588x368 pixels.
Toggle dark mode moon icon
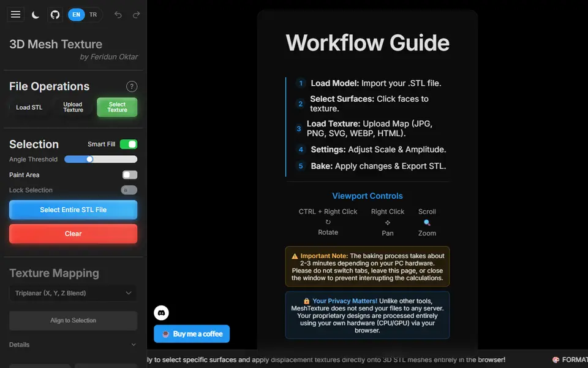tap(36, 15)
